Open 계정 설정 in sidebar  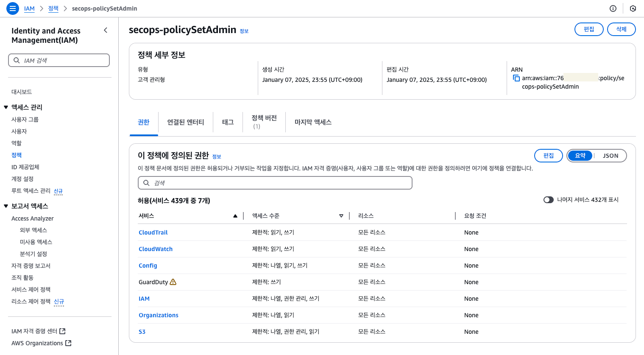[22, 179]
